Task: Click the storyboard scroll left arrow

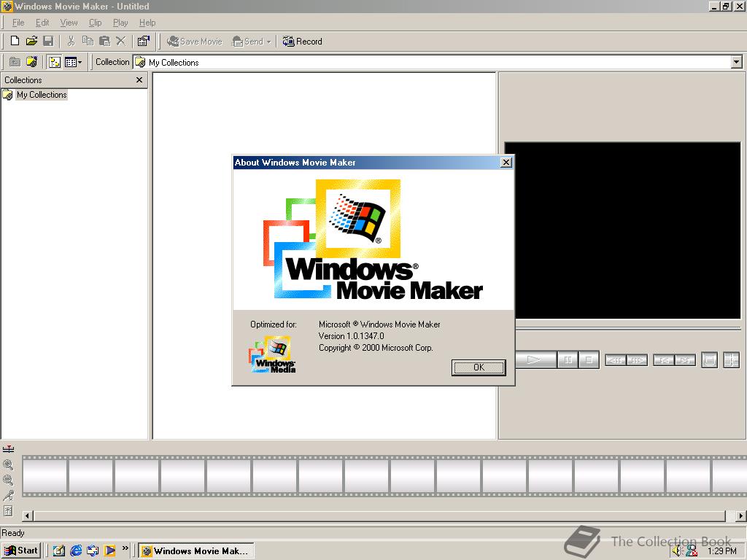Action: pyautogui.click(x=28, y=516)
